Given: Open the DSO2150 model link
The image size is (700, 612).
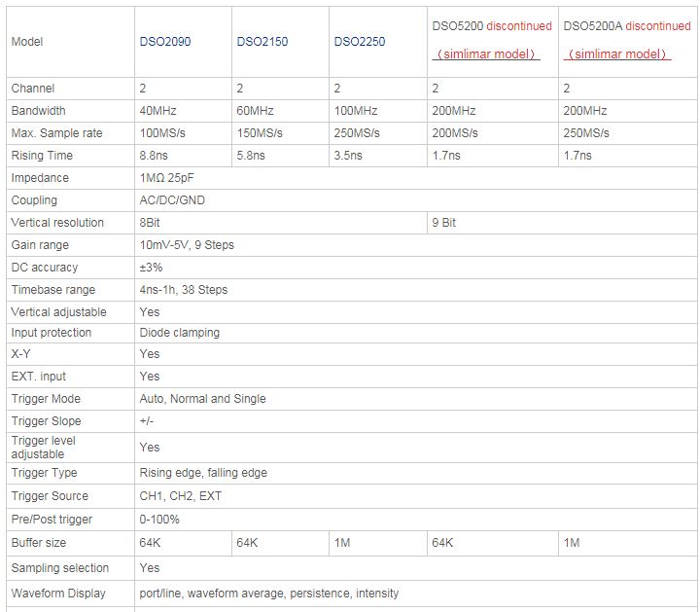Looking at the screenshot, I should coord(262,42).
